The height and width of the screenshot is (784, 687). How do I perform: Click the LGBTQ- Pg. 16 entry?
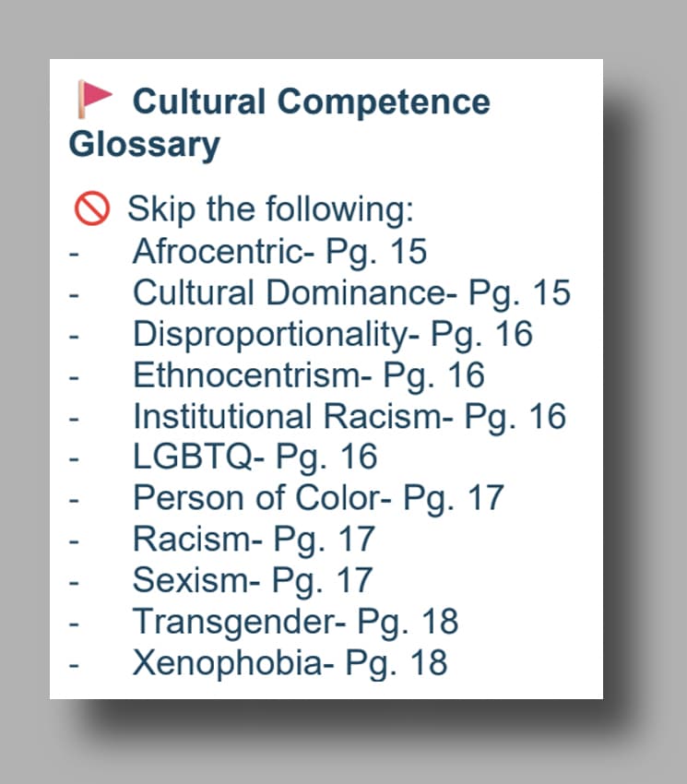coord(255,457)
